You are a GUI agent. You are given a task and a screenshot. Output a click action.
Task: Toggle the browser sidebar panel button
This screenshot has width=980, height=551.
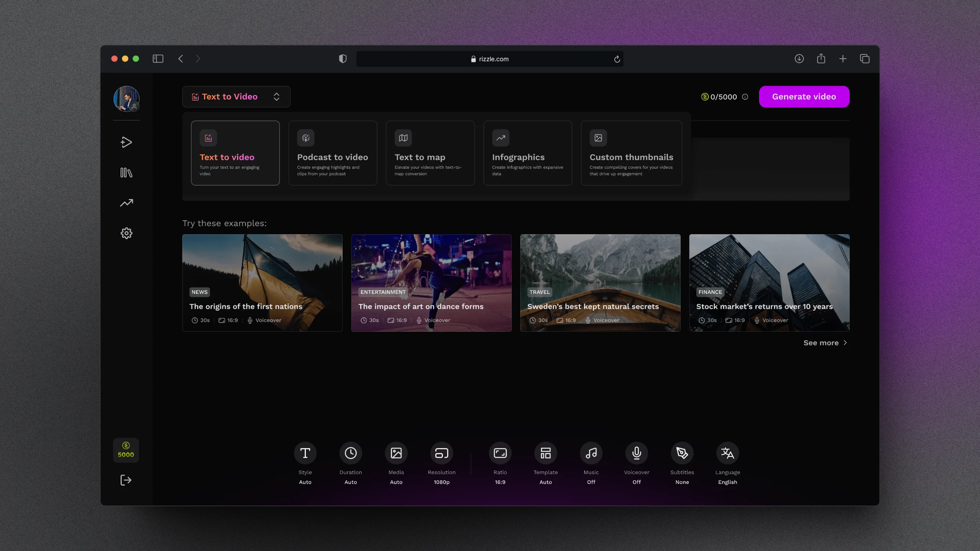point(158,59)
